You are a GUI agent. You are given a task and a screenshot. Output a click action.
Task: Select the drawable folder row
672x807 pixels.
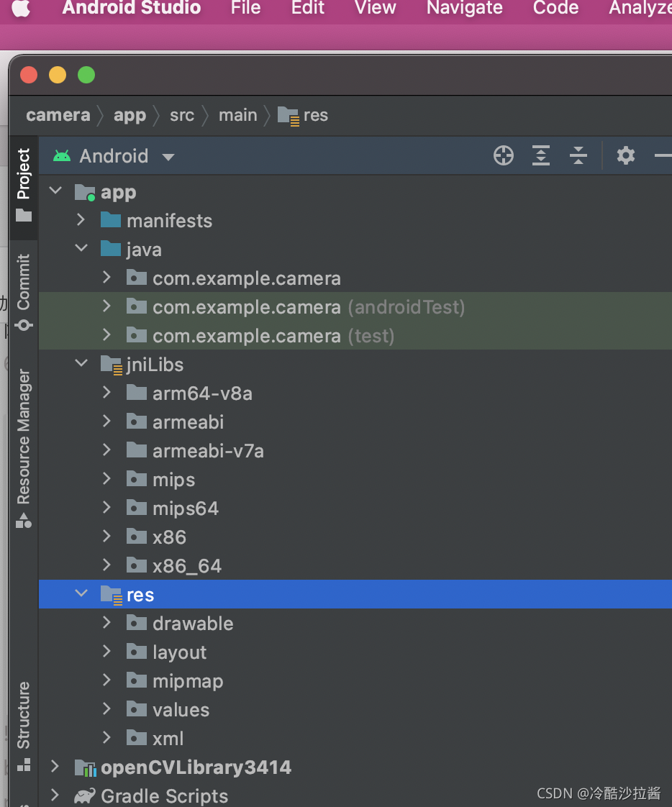[x=355, y=624]
